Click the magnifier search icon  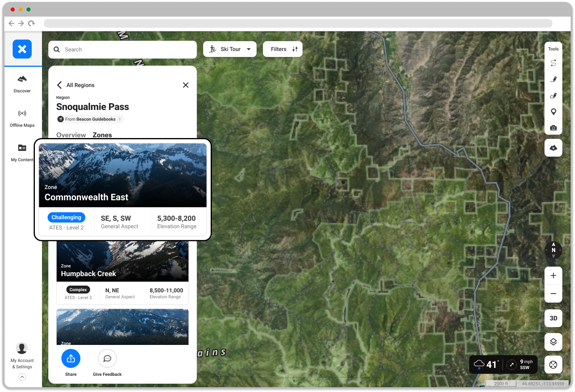[57, 49]
